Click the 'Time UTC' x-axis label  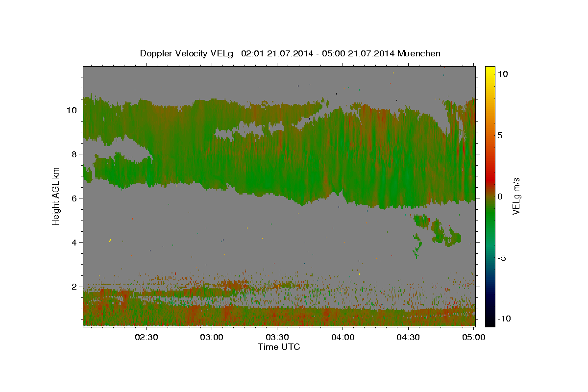click(x=279, y=347)
